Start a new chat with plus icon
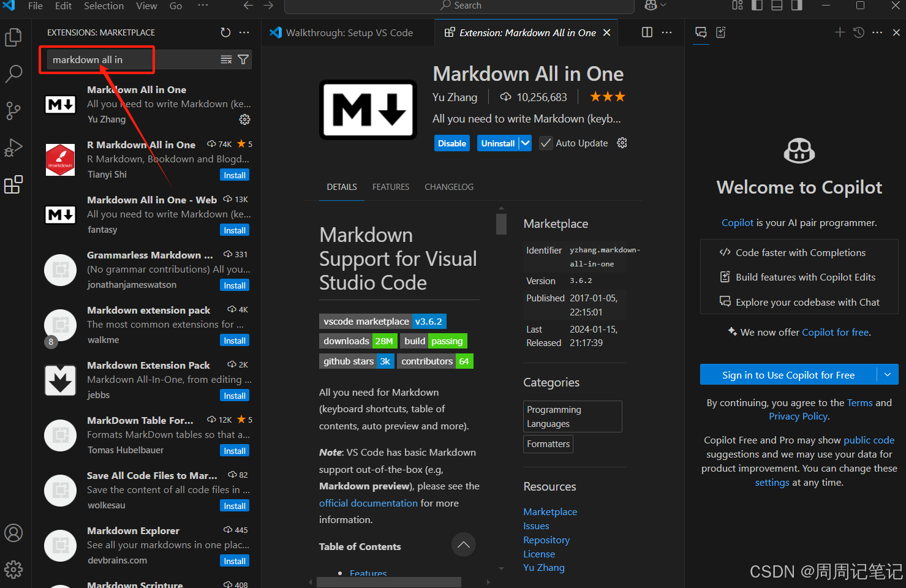 [840, 32]
